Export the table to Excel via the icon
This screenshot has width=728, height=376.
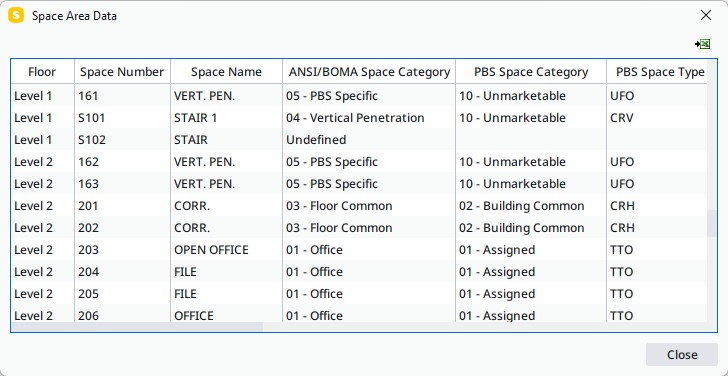pos(702,44)
